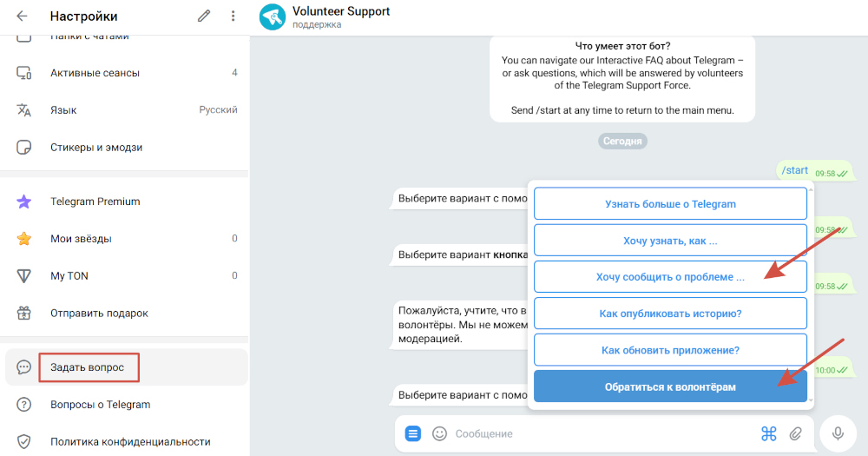Attach a file with the paperclip icon
Image resolution: width=868 pixels, height=456 pixels.
(x=795, y=433)
